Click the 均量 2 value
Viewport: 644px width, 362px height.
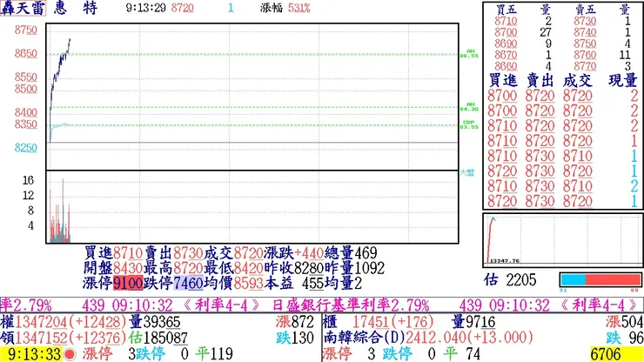click(x=344, y=283)
